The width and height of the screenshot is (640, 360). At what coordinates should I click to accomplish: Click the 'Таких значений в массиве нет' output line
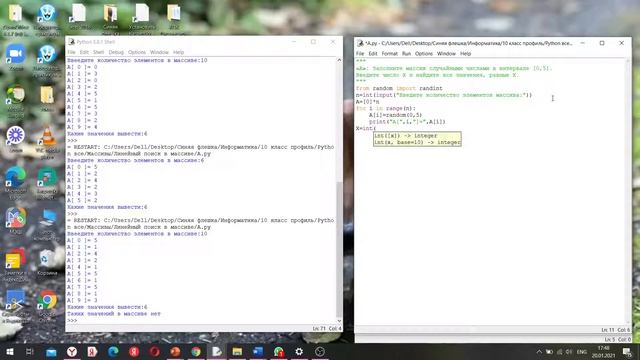point(114,314)
